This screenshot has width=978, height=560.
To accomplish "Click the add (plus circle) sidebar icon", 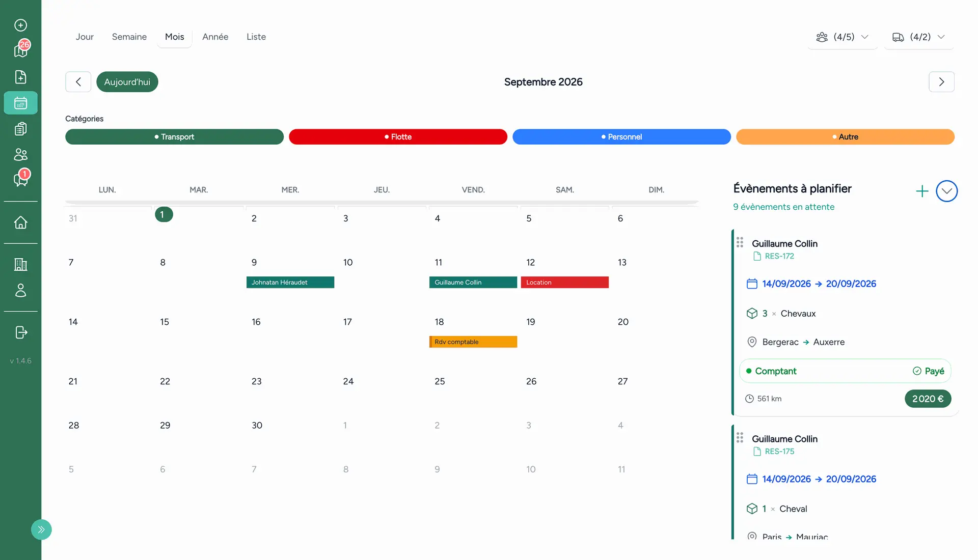I will pyautogui.click(x=20, y=25).
